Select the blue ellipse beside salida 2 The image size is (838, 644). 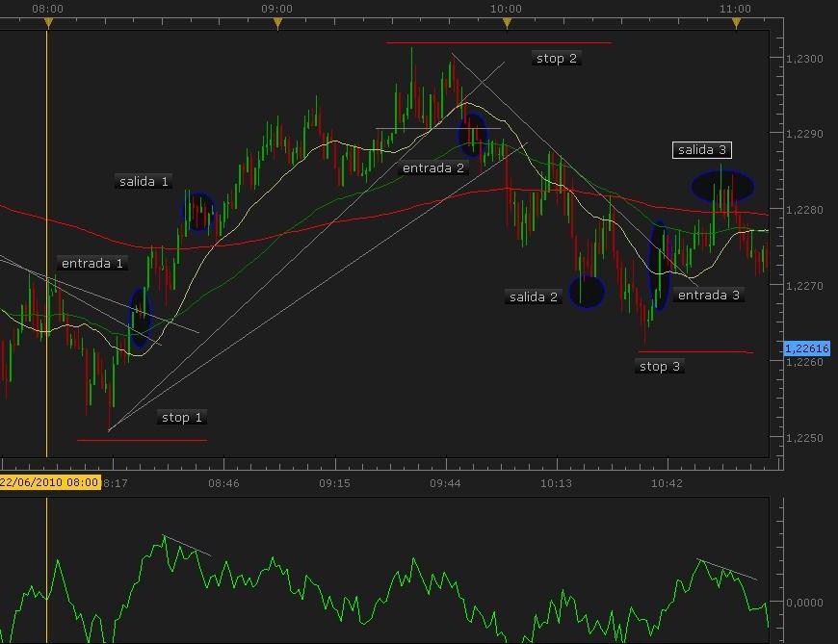587,292
